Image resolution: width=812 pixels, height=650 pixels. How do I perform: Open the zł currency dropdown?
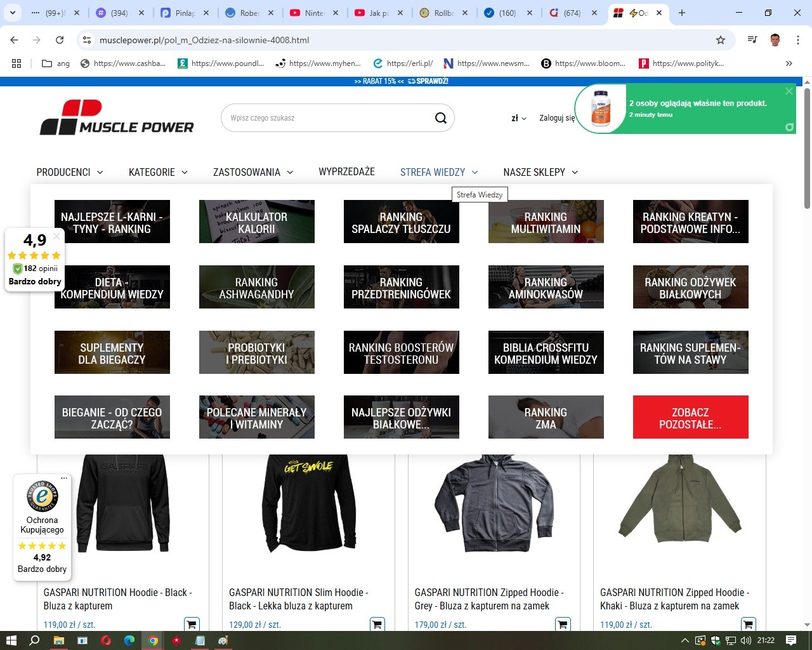pyautogui.click(x=518, y=118)
